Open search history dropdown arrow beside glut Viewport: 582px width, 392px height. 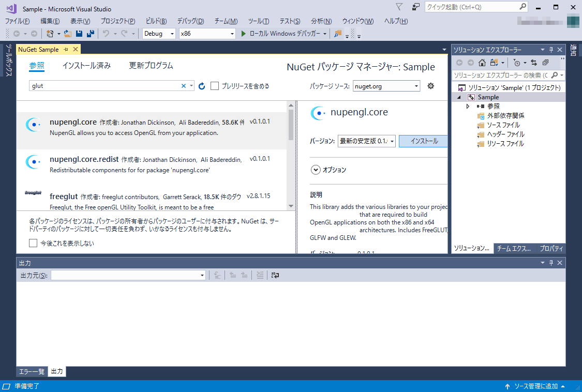191,86
